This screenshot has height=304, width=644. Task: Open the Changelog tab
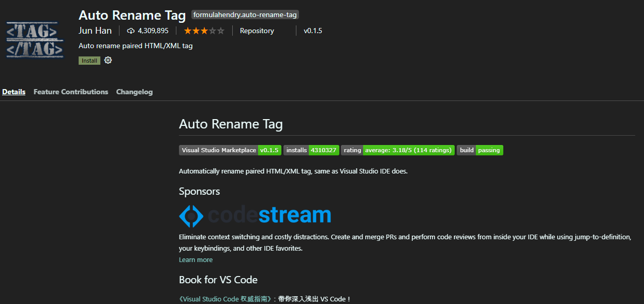pyautogui.click(x=134, y=92)
